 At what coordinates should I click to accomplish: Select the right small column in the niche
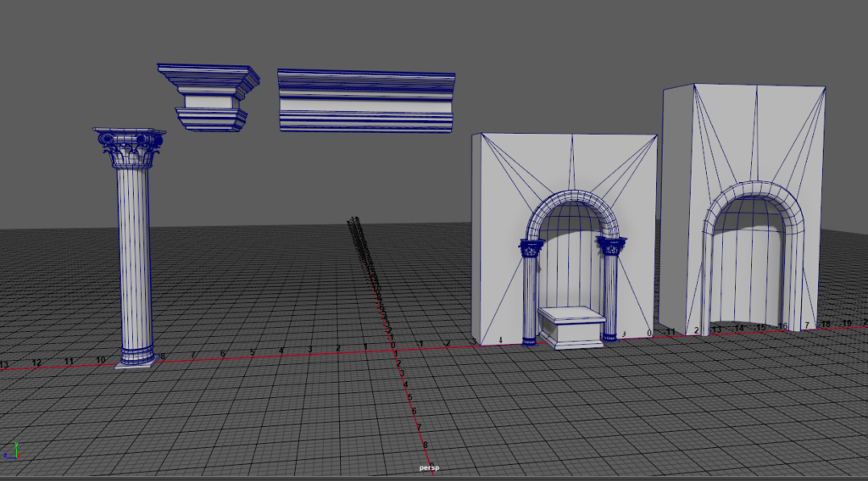click(610, 289)
